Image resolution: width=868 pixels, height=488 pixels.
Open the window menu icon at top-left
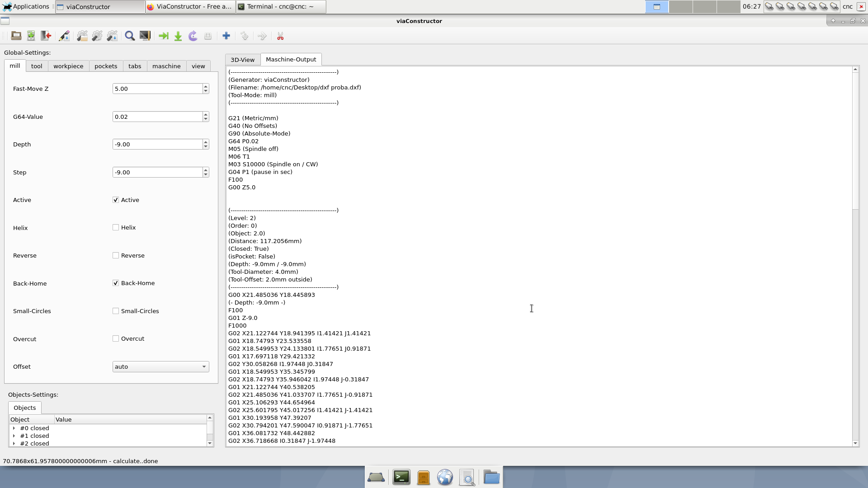tap(5, 21)
